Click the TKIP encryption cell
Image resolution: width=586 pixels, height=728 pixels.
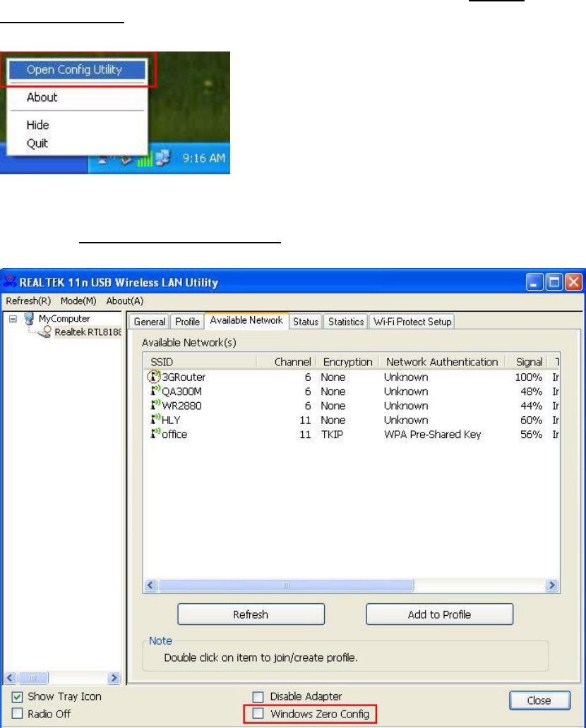tap(332, 435)
